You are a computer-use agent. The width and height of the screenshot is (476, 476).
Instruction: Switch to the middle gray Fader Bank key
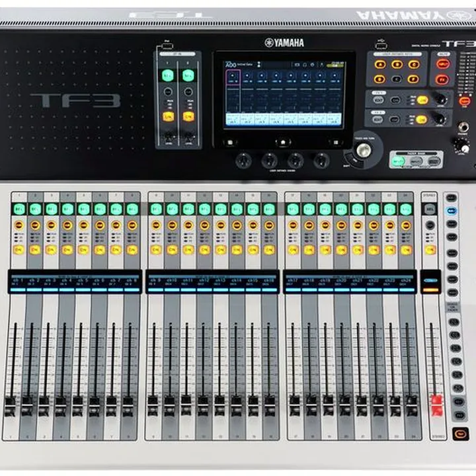(x=416, y=161)
